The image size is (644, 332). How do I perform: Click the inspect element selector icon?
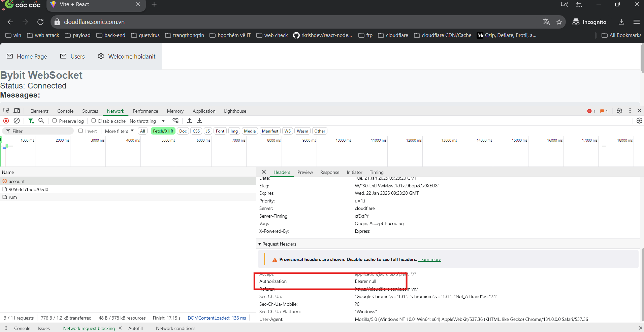pyautogui.click(x=6, y=111)
